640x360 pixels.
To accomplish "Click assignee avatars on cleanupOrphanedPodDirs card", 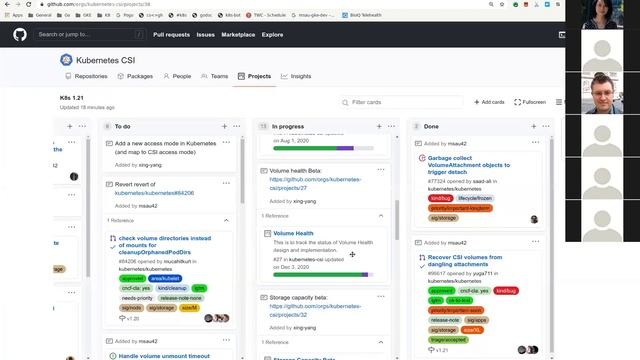I will pyautogui.click(x=217, y=318).
